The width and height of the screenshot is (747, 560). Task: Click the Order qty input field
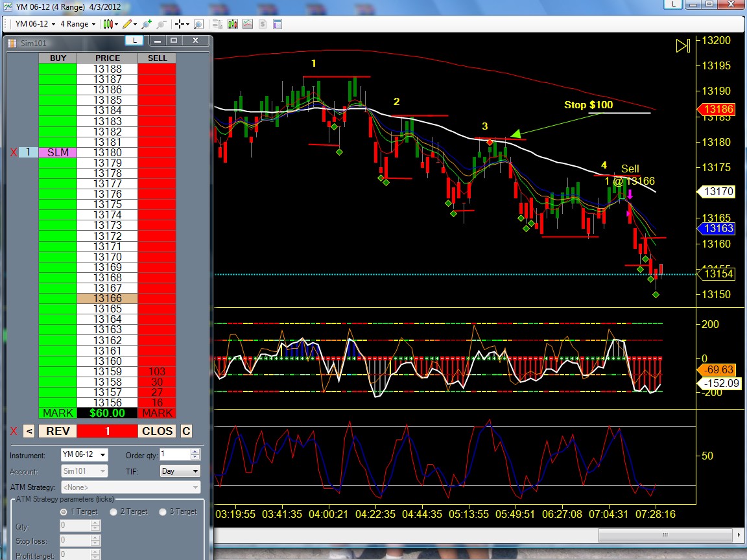175,454
